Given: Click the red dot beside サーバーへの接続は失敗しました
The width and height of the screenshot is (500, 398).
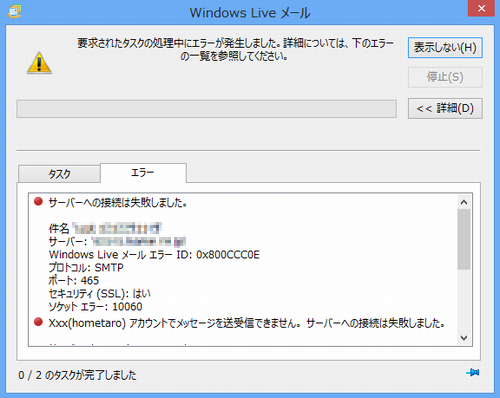Looking at the screenshot, I should [x=38, y=201].
